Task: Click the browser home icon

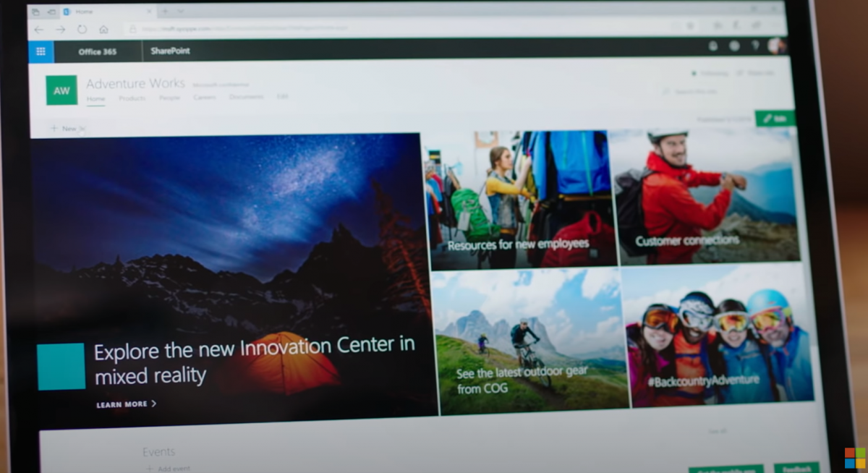Action: click(x=103, y=30)
